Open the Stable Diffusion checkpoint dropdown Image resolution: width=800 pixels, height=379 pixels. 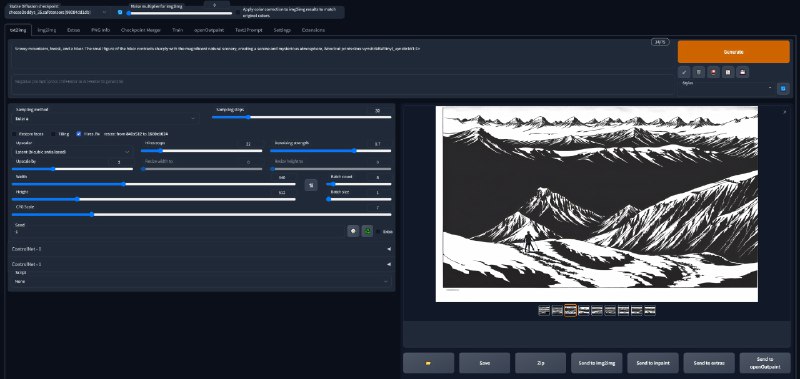tap(59, 12)
